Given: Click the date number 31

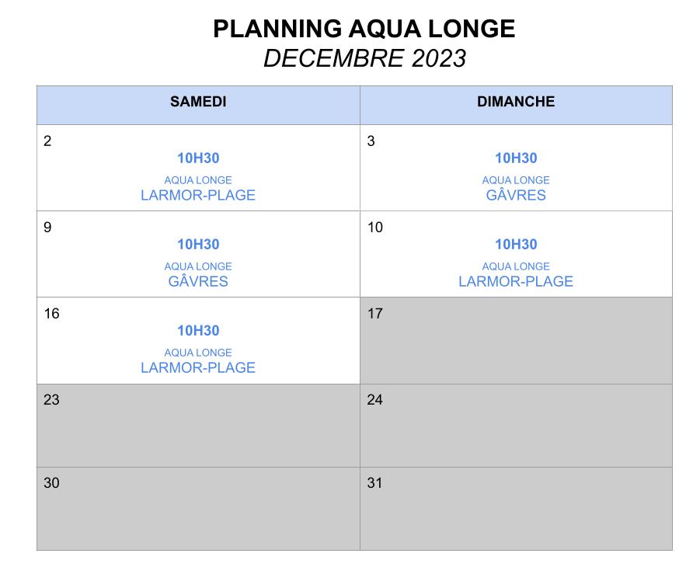Looking at the screenshot, I should (x=375, y=483).
